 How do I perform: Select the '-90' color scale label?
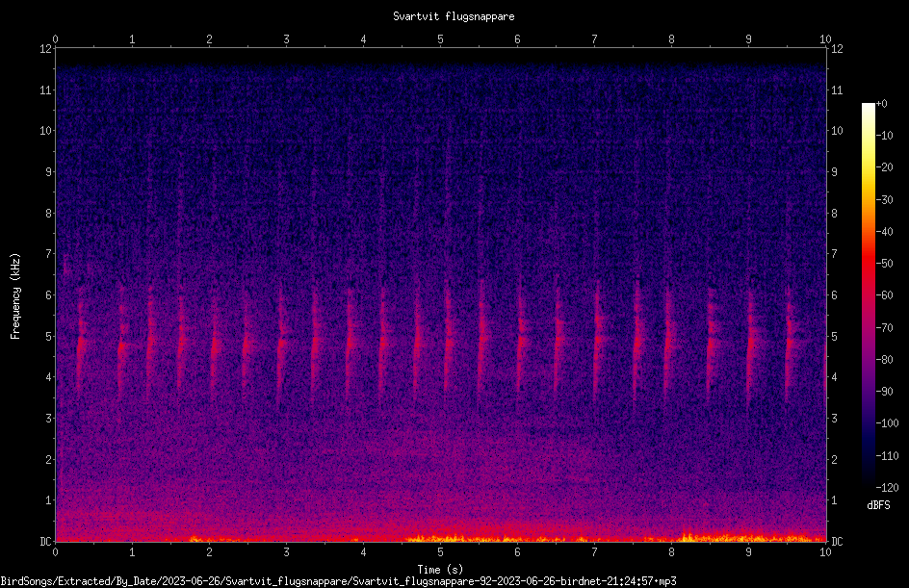pos(885,392)
